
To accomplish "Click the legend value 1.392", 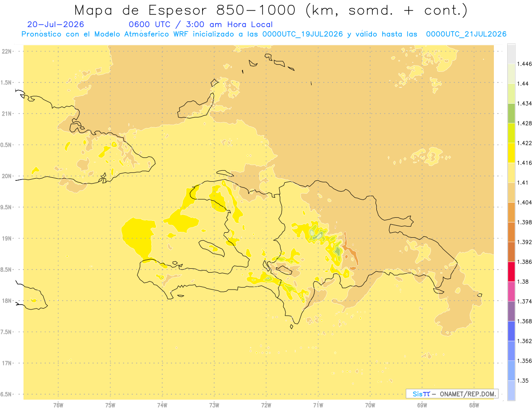I will [x=524, y=242].
